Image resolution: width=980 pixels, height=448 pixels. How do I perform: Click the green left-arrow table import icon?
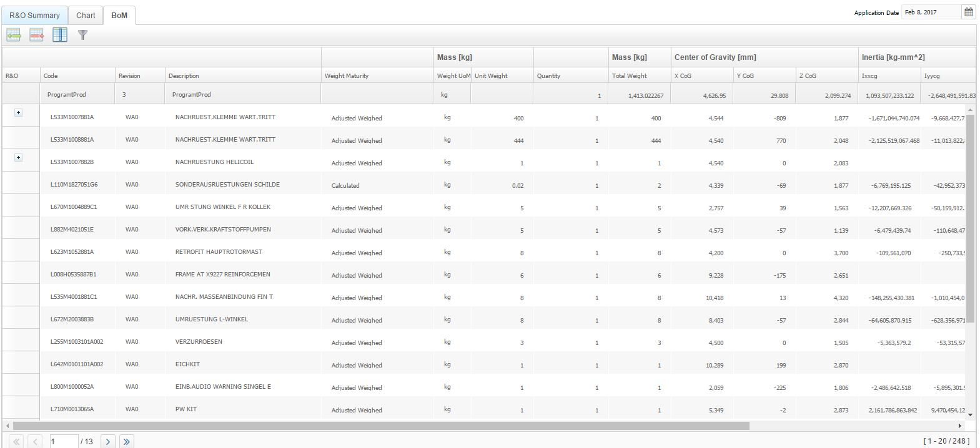(14, 35)
